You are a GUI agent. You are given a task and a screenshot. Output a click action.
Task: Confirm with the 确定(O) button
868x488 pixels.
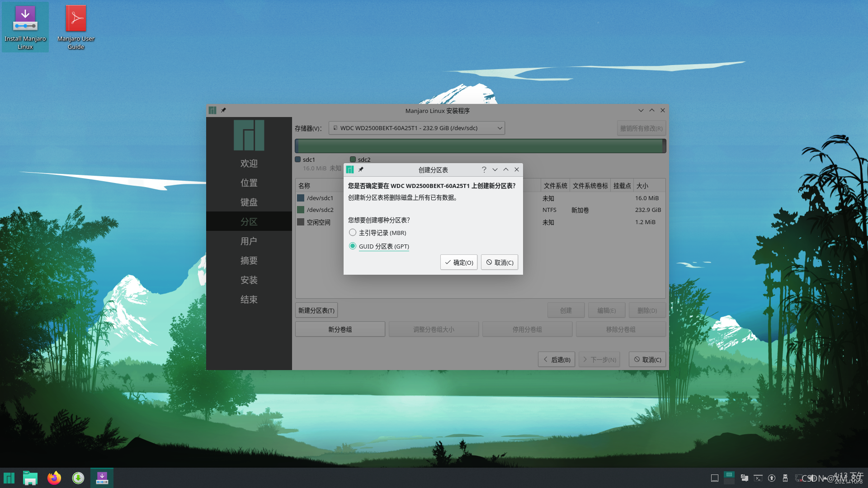[459, 263]
